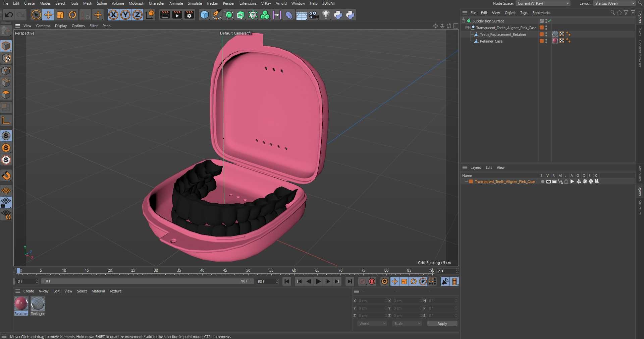Switch to Texture mode in left sidebar
Screen dimensions: 644x339
tap(6, 58)
